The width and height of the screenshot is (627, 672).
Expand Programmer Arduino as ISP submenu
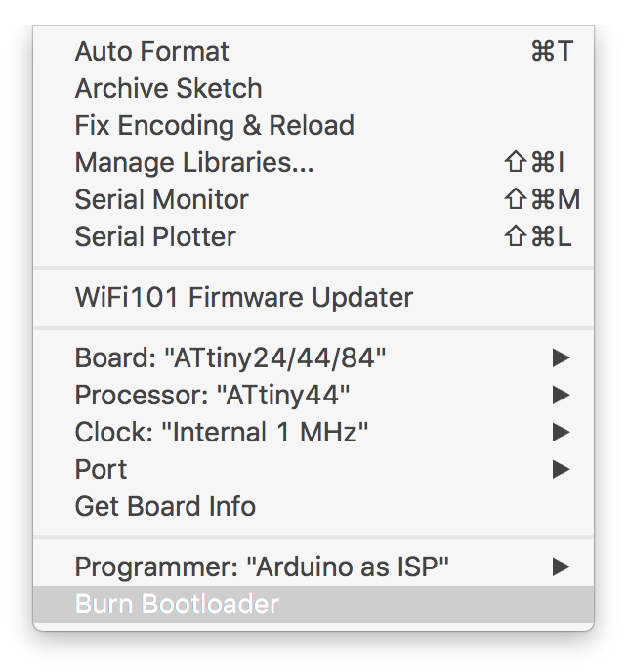313,567
